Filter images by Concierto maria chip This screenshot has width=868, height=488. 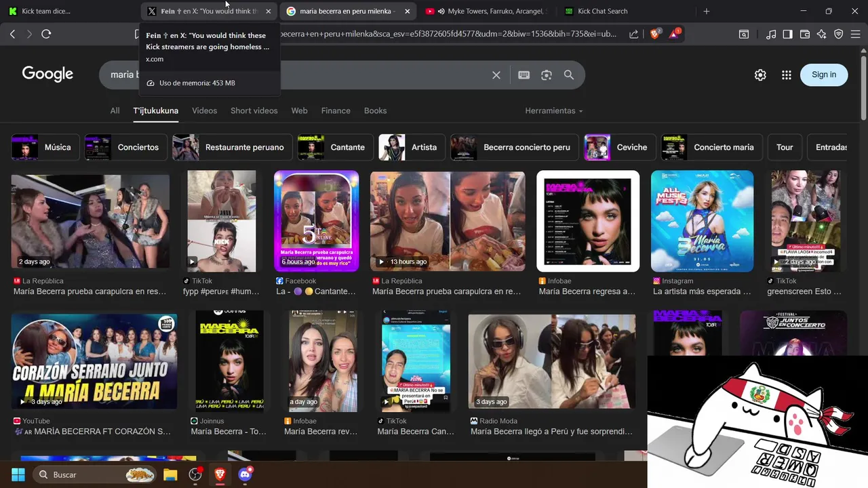tap(712, 147)
